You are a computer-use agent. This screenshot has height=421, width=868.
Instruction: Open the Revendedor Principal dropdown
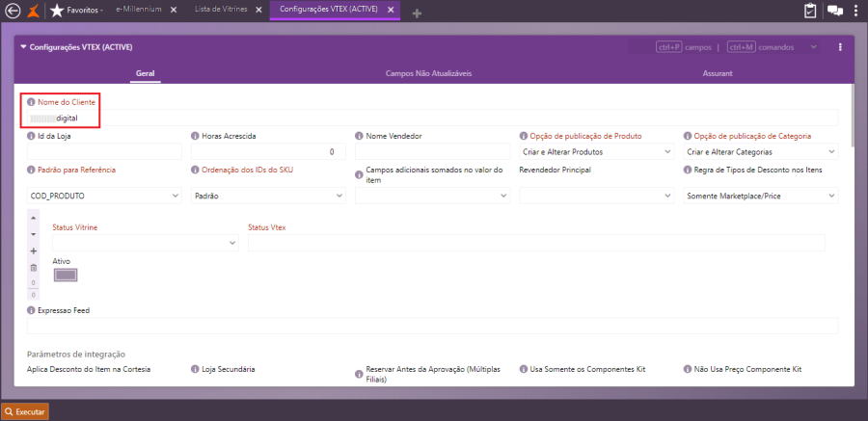point(597,196)
